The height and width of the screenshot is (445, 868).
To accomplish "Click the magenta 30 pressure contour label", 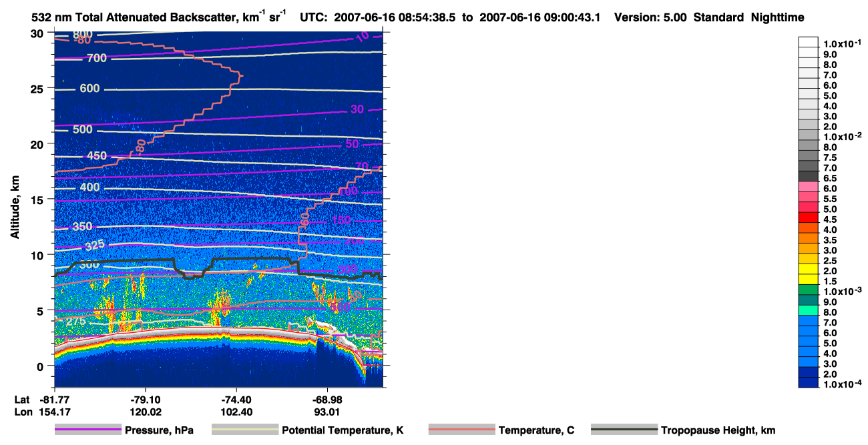I will point(357,109).
